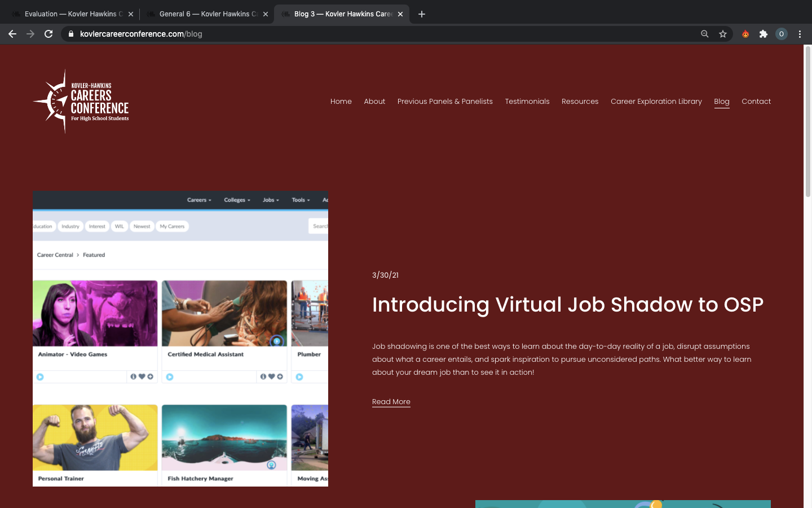
Task: Close the Blog 3 tab
Action: point(400,14)
